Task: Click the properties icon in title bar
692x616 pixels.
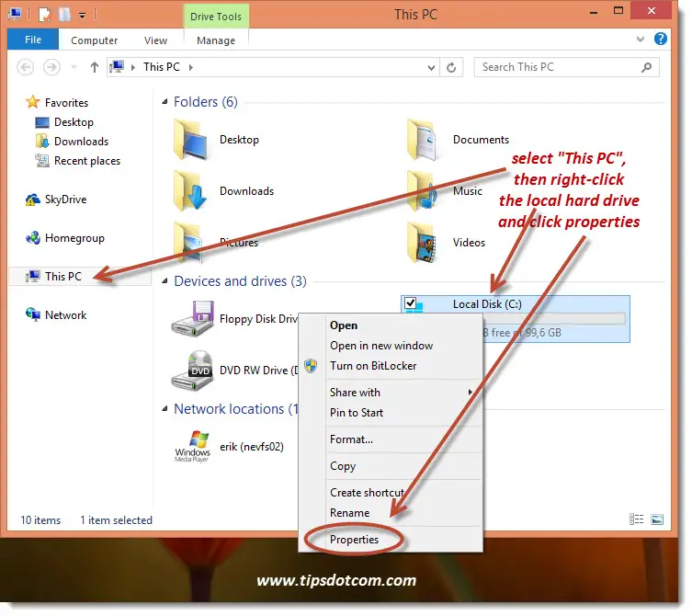Action: pyautogui.click(x=45, y=15)
